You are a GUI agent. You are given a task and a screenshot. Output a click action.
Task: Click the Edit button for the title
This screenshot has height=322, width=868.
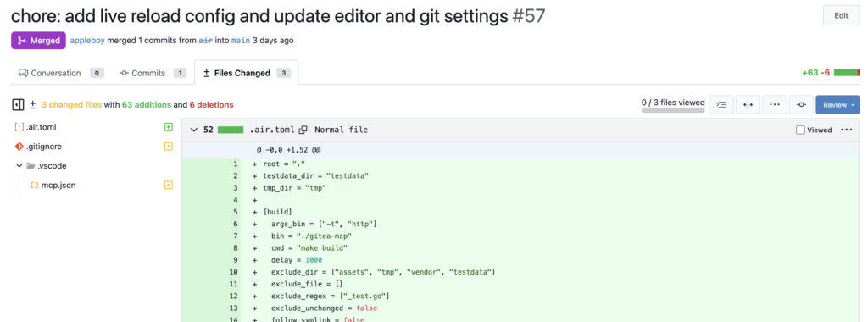pos(841,15)
